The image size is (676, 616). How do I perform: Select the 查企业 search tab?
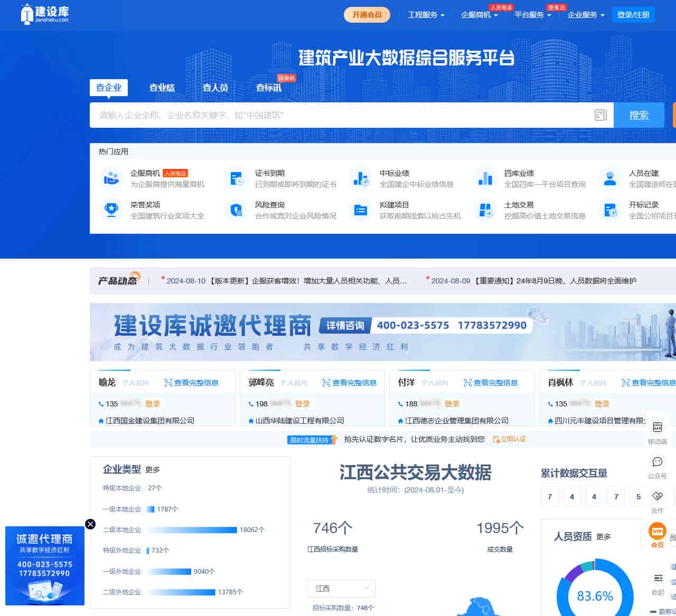click(x=109, y=88)
